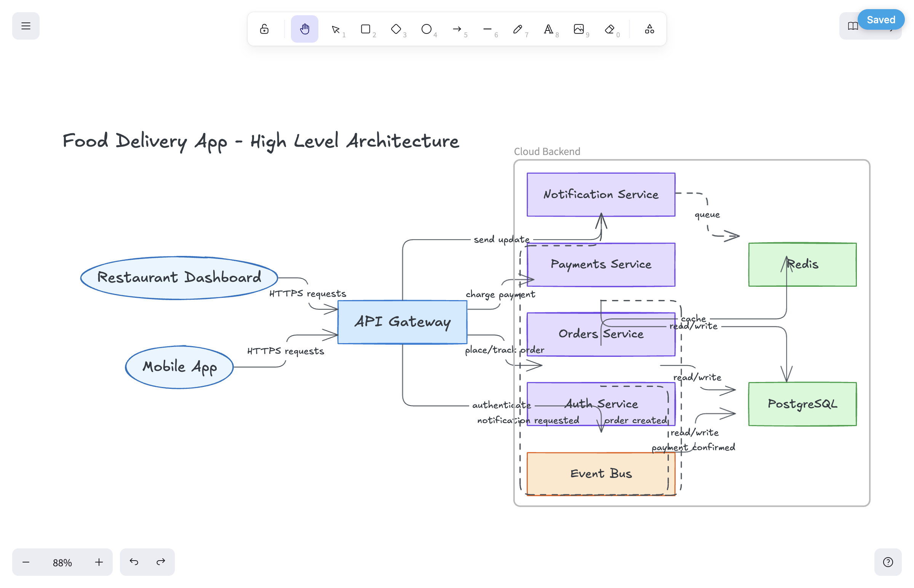
Task: Select the Restaurant Dashboard ellipse
Action: pyautogui.click(x=179, y=278)
